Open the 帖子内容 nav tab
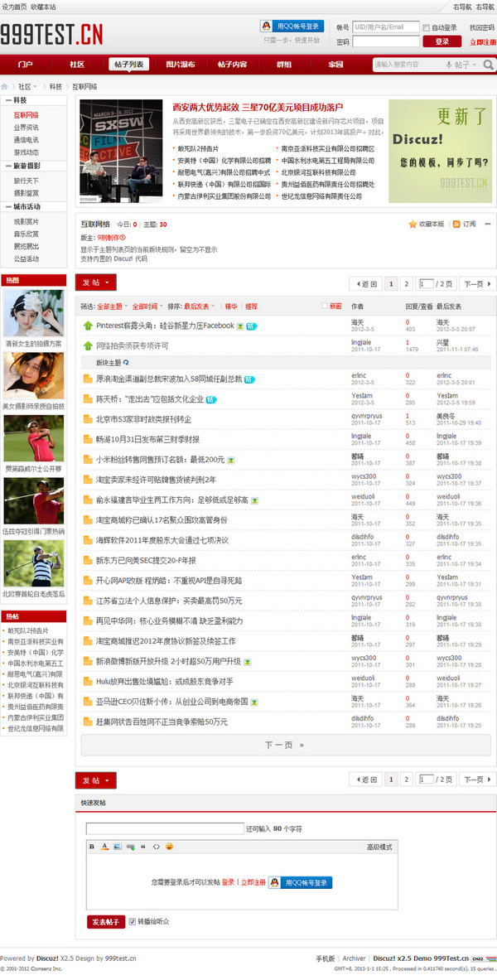 pyautogui.click(x=232, y=65)
